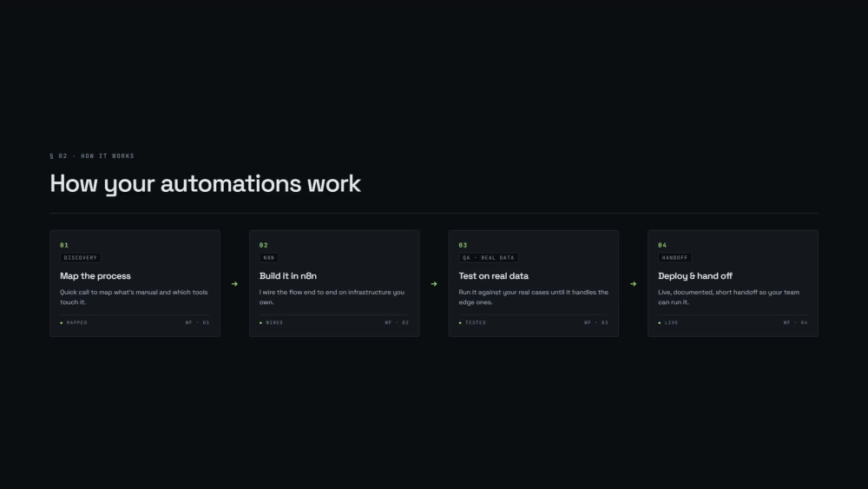
Task: Click the green step number 01
Action: (x=64, y=245)
